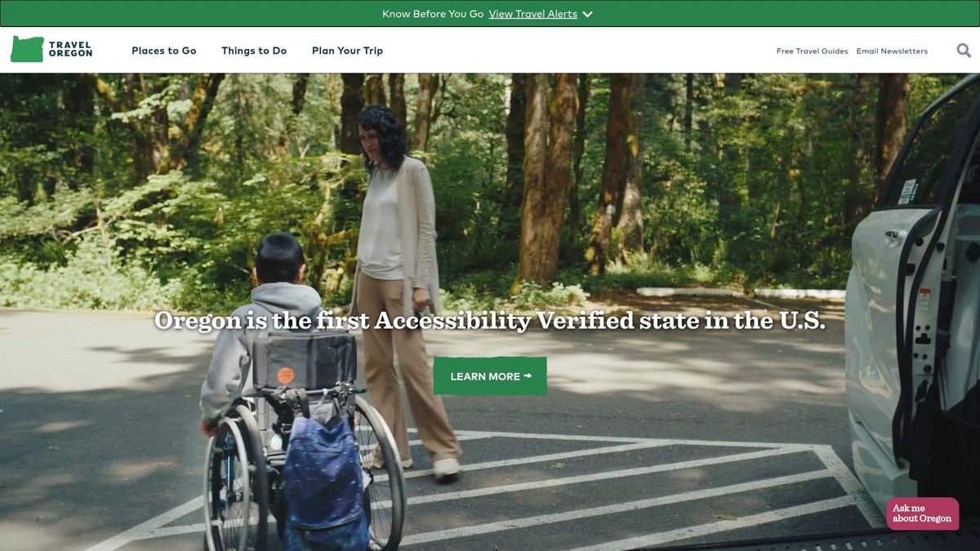Expand the travel alerts chevron
The image size is (980, 551).
point(587,14)
